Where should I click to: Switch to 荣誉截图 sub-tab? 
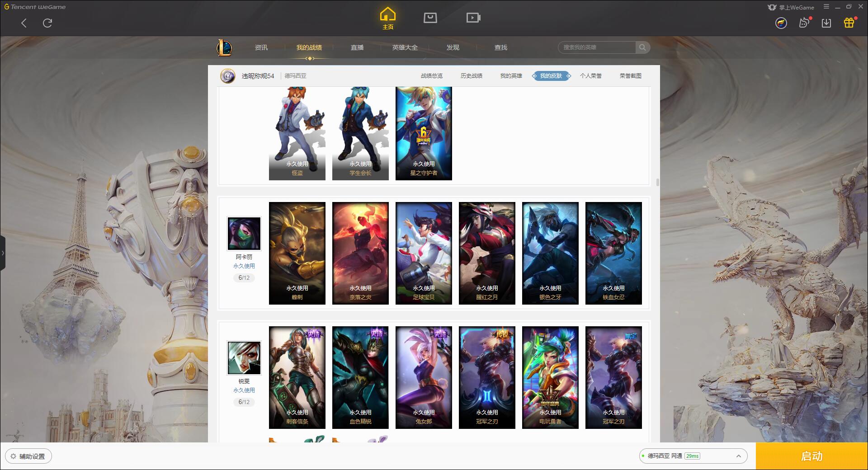click(x=631, y=76)
